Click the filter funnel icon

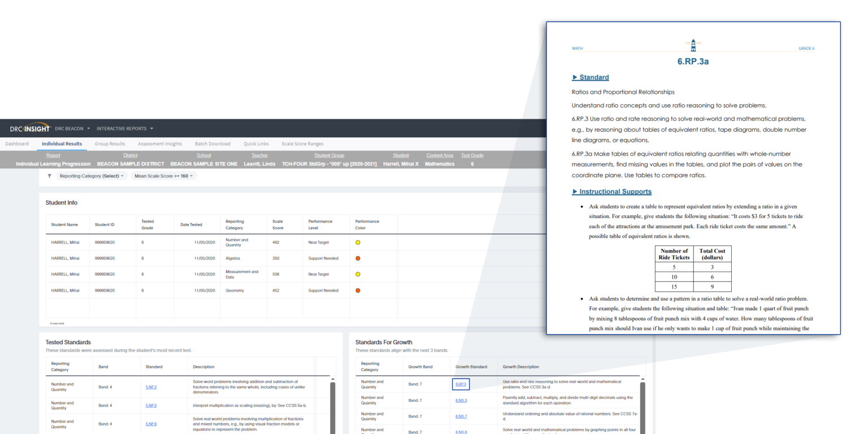tap(49, 176)
